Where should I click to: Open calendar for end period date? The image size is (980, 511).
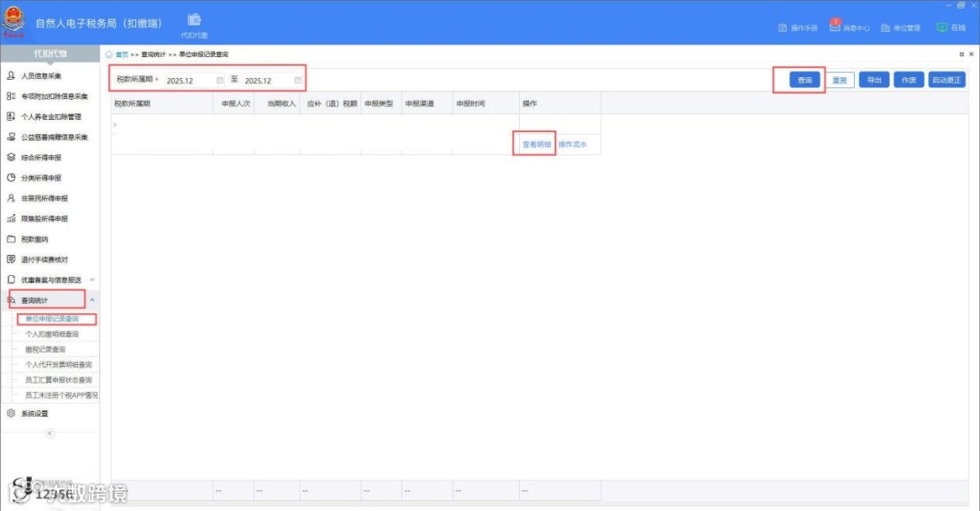point(299,80)
